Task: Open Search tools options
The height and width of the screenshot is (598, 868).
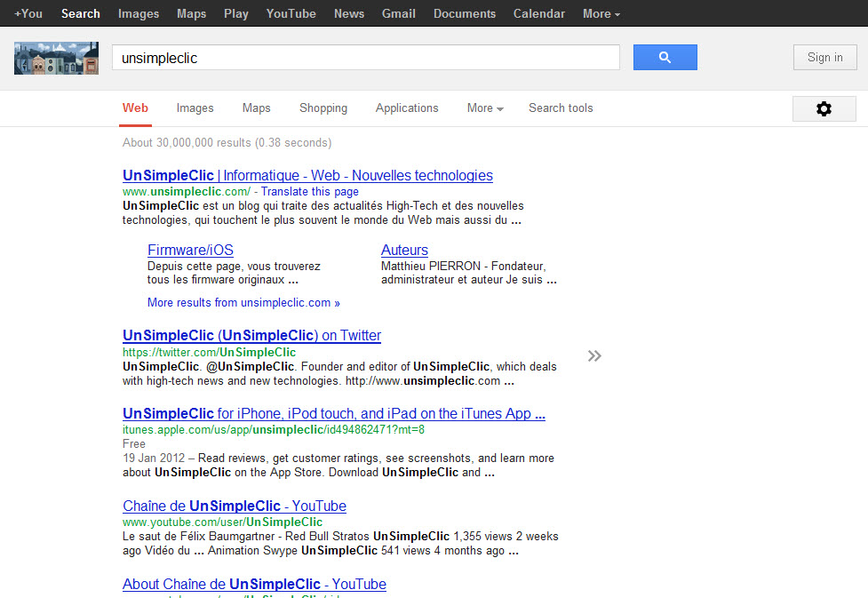Action: pos(561,108)
